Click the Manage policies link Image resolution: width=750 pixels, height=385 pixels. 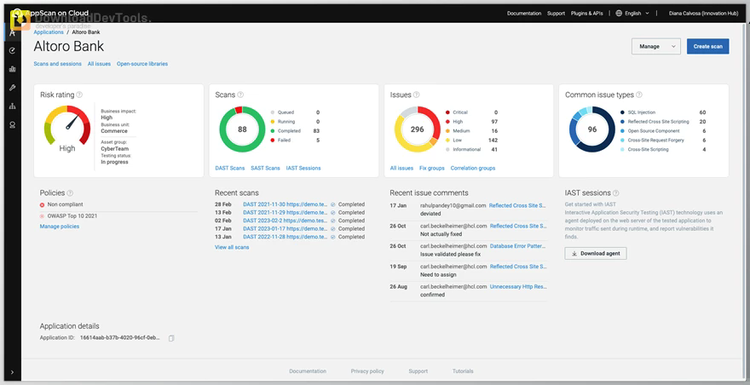[59, 226]
